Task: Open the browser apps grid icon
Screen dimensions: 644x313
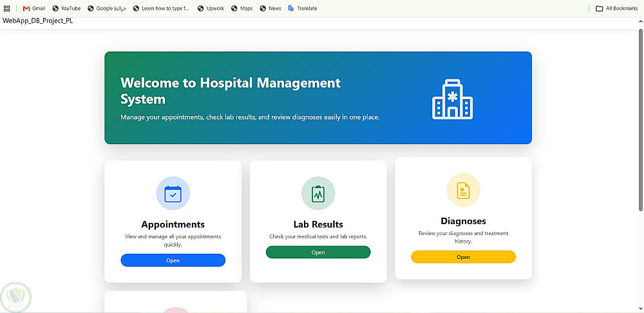Action: [6, 8]
